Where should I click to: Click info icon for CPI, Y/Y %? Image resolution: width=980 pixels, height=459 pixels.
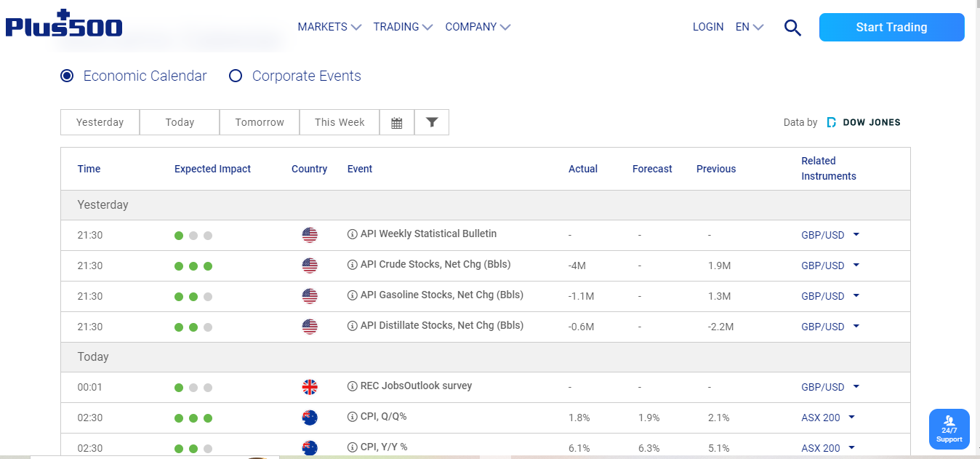pos(353,447)
